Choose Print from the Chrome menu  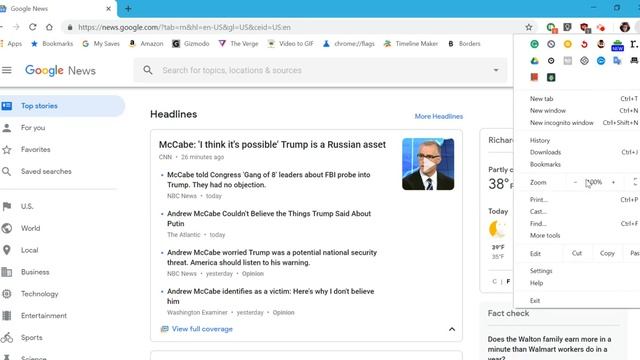(x=538, y=200)
